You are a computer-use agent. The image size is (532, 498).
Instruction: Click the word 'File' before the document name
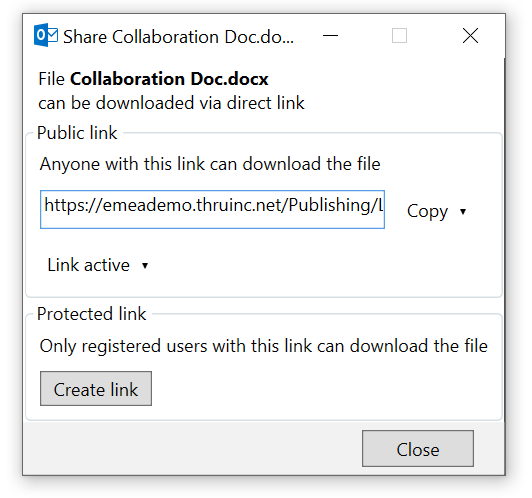[52, 79]
